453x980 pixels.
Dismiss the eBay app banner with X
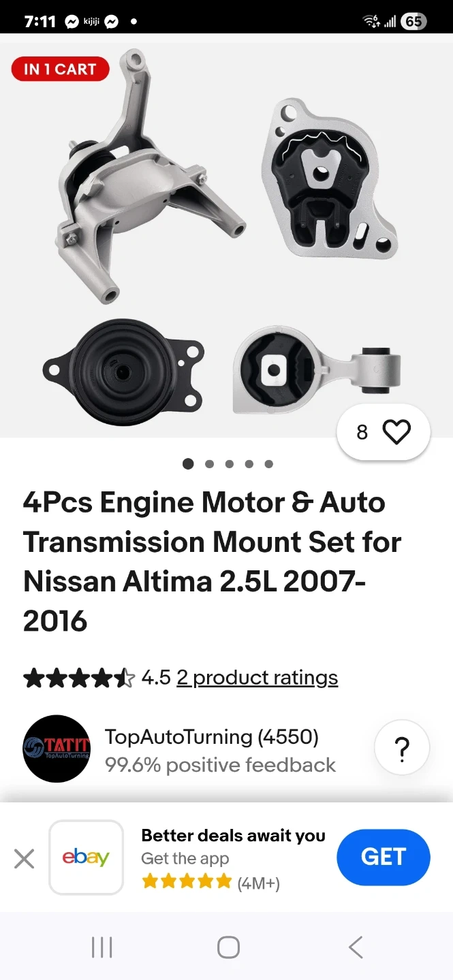(x=24, y=859)
